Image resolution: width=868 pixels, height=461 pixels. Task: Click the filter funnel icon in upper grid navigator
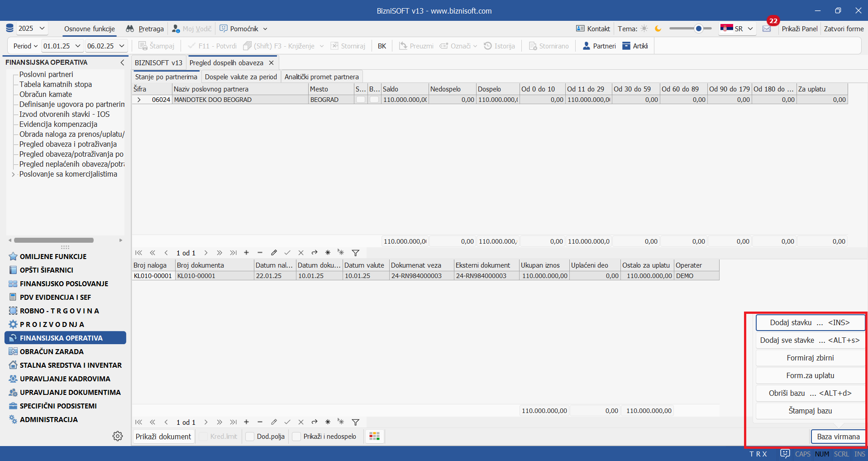coord(356,253)
